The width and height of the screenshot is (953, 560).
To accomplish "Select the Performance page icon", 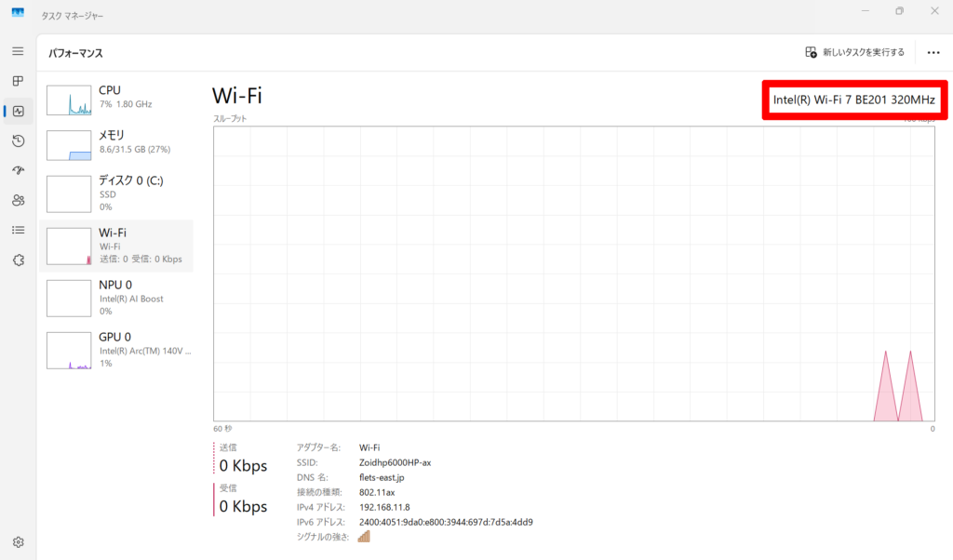I will pos(18,111).
